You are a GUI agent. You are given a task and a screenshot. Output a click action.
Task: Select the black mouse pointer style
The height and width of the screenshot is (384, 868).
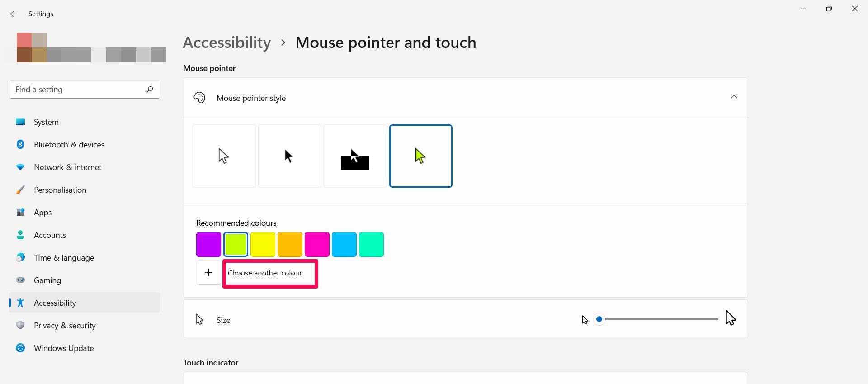click(x=289, y=156)
